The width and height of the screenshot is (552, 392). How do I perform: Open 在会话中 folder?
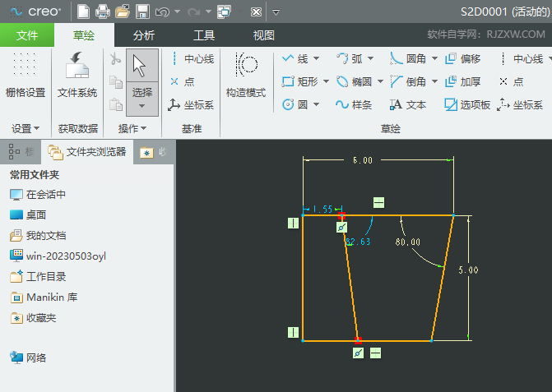[x=38, y=195]
